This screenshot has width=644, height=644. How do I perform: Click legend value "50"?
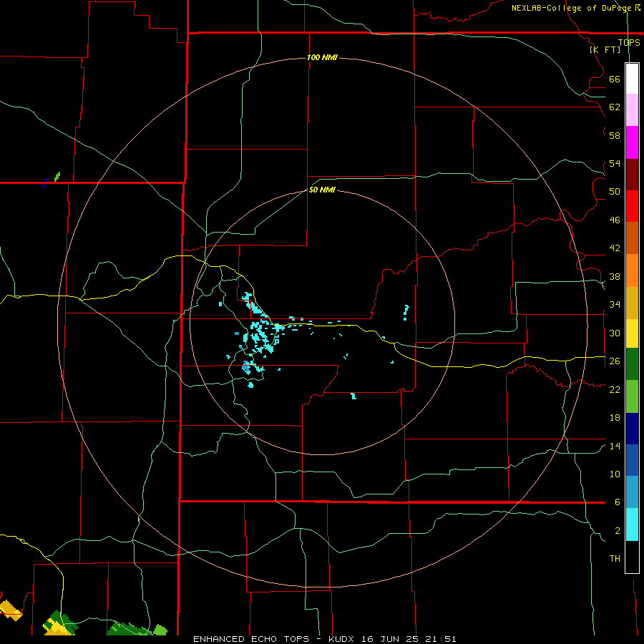tap(615, 192)
